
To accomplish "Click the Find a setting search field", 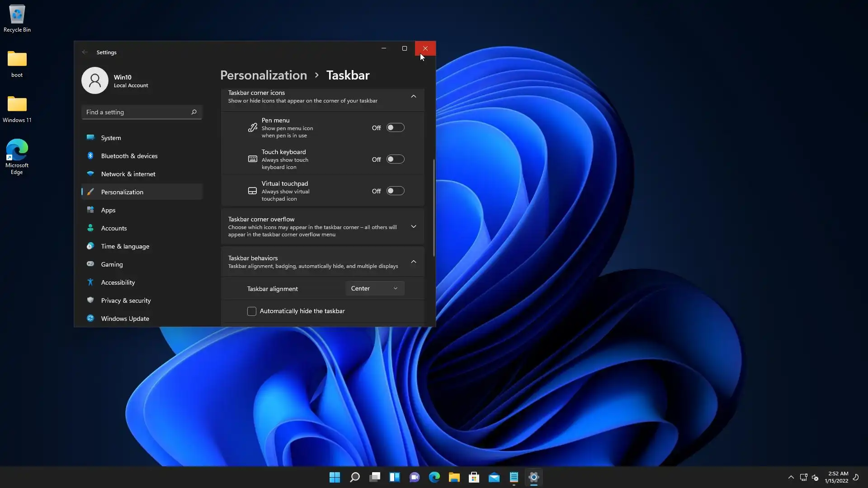I will [136, 112].
